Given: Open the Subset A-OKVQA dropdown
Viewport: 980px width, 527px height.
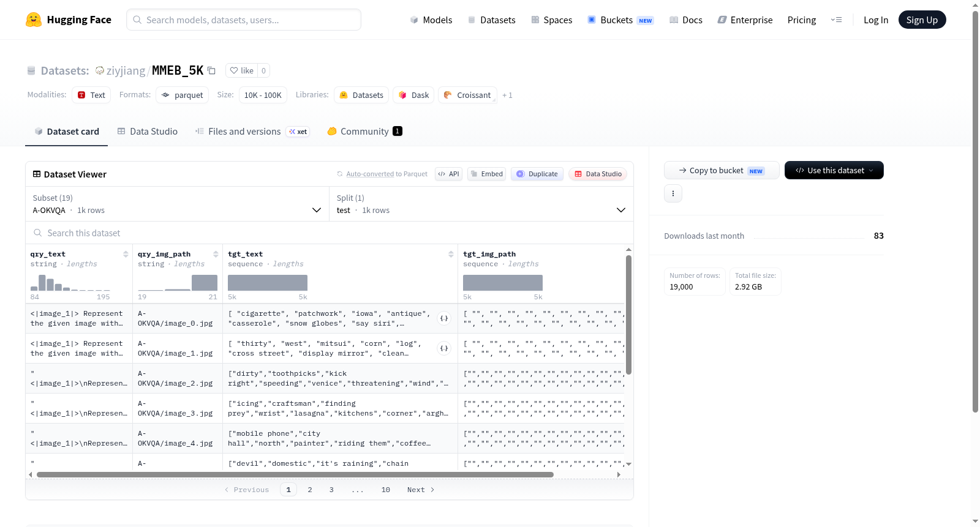Looking at the screenshot, I should pyautogui.click(x=177, y=204).
